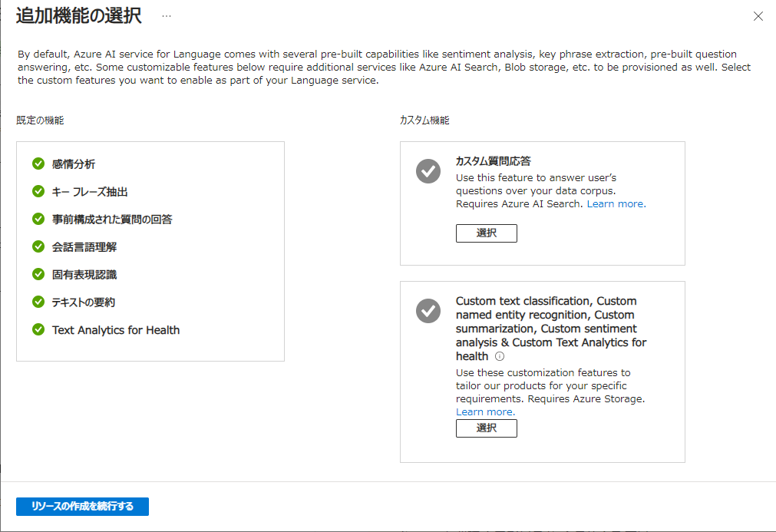Screen dimensions: 776x532
Task: Click the 感情分析 feature text
Action: tap(73, 164)
